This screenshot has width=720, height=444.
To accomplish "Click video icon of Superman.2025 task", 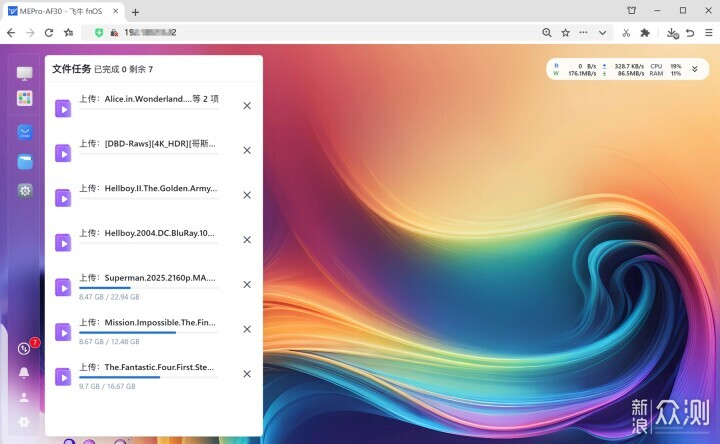I will click(x=63, y=287).
